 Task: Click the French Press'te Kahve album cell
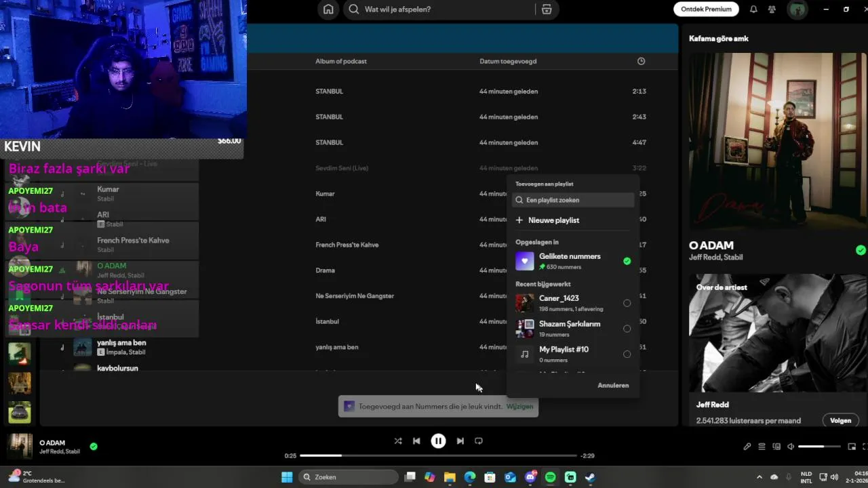coord(347,245)
